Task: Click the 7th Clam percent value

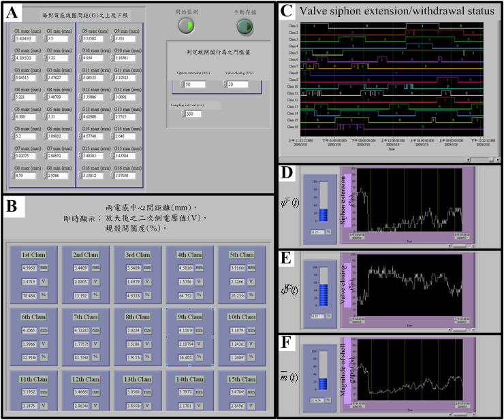Action: click(81, 357)
